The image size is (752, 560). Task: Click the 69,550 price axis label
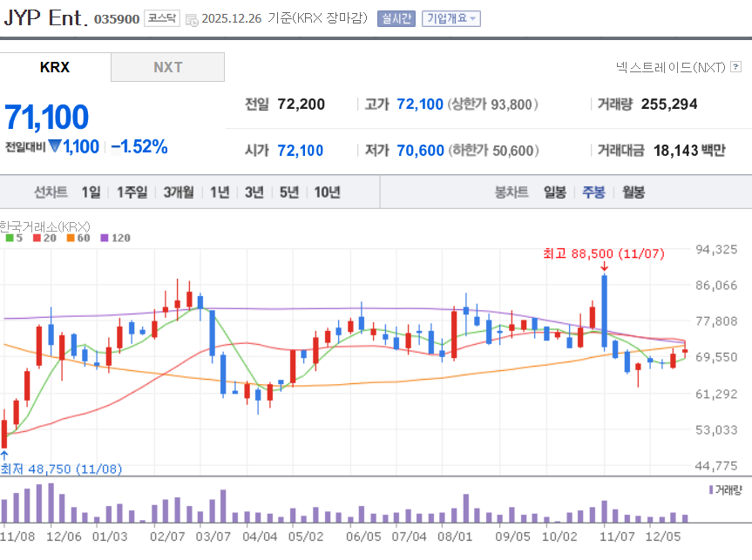[x=716, y=357]
